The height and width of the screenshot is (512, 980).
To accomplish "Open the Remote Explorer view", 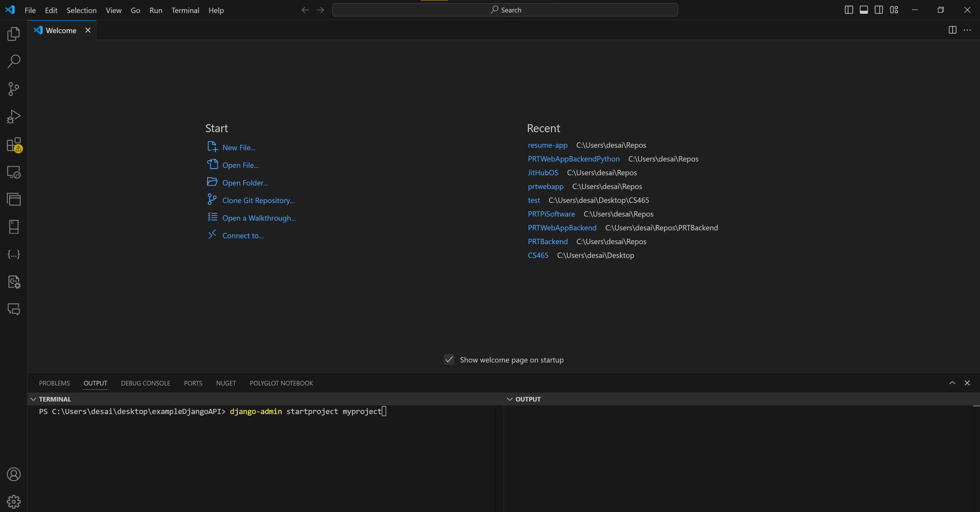I will (14, 171).
